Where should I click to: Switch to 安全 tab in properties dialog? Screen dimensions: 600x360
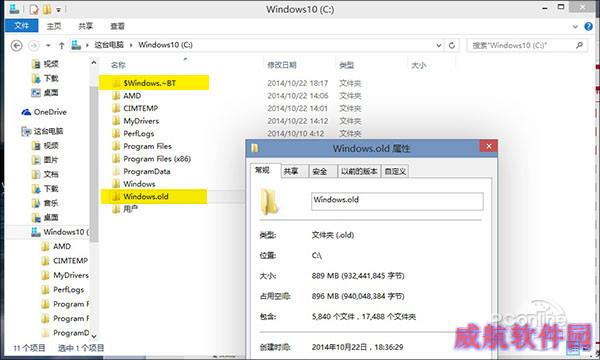(320, 171)
